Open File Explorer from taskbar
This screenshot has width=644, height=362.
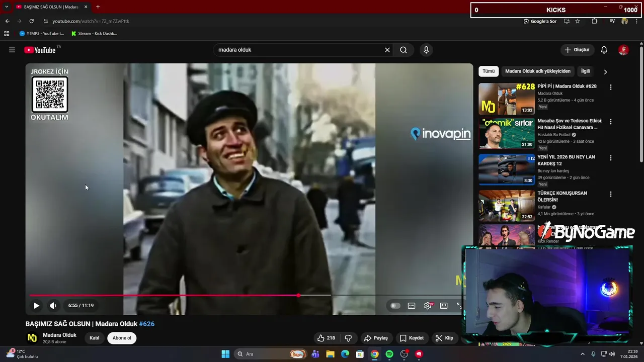[x=330, y=354]
